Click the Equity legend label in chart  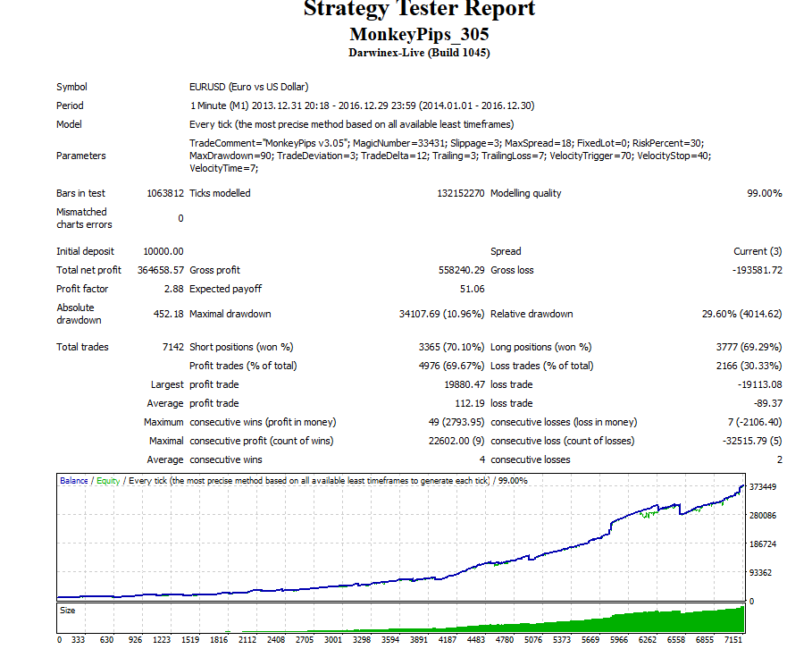(108, 481)
